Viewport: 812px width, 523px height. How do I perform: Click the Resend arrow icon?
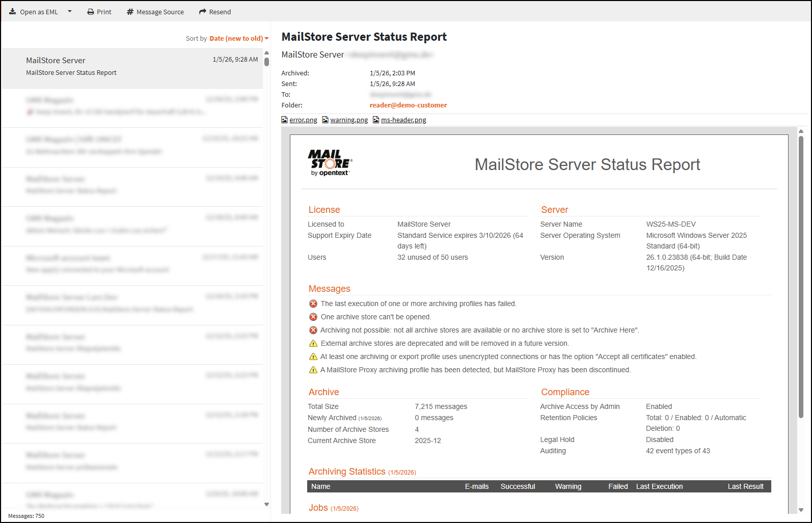point(203,12)
